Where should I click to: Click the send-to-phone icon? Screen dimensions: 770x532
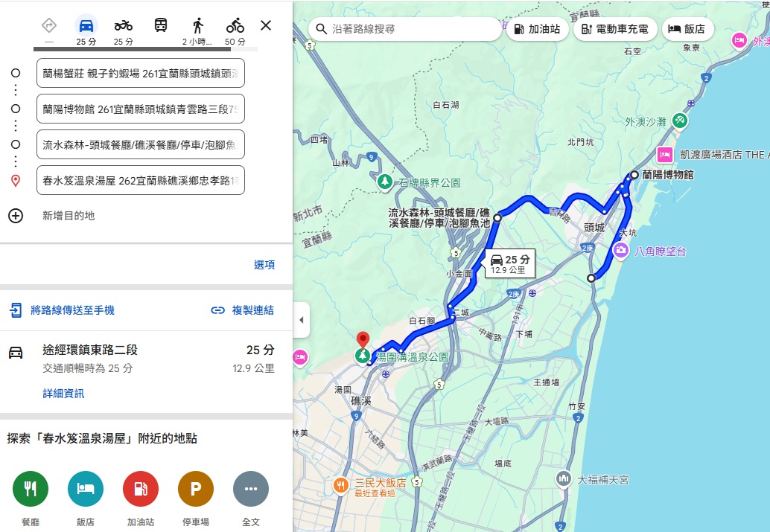(x=16, y=310)
